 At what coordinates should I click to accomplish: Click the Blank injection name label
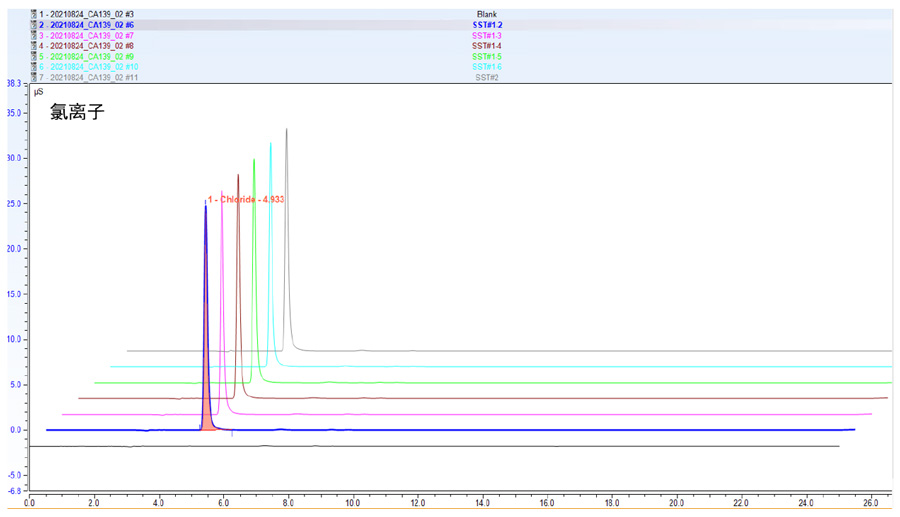(x=487, y=14)
